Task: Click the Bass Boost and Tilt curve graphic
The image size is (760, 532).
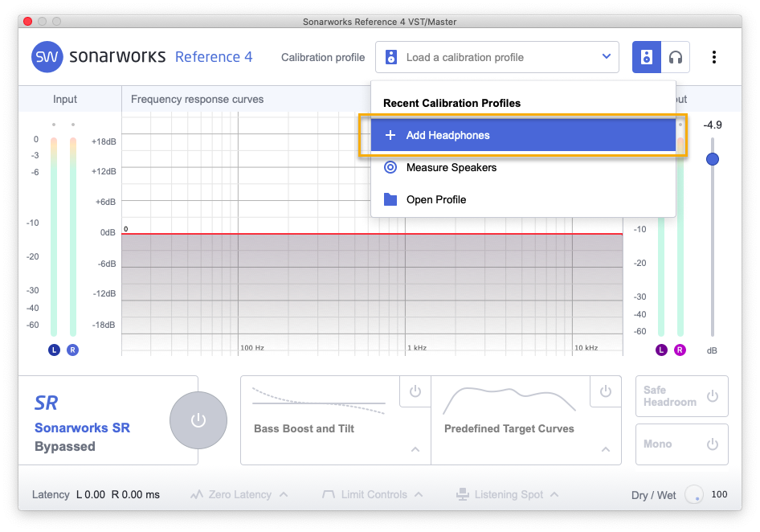Action: [319, 400]
